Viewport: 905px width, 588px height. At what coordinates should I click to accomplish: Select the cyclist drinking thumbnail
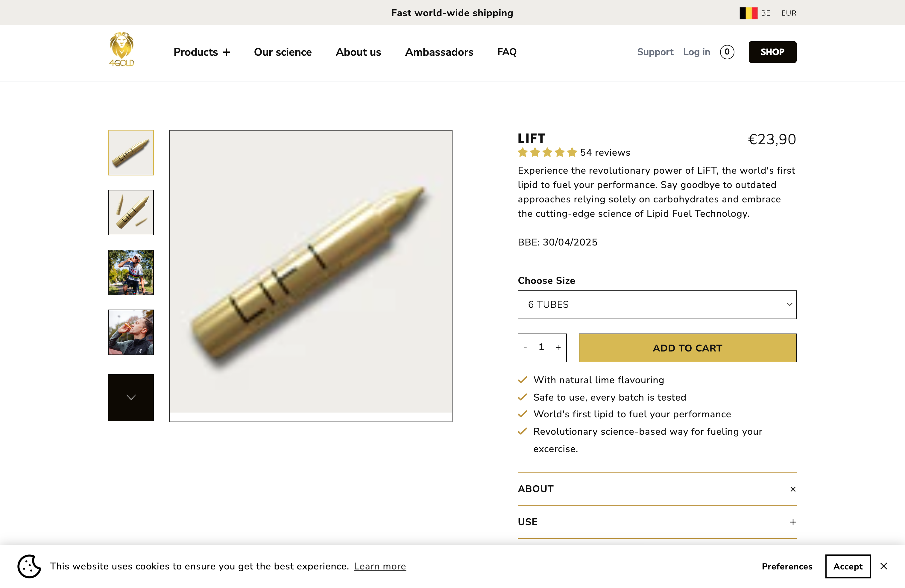coord(131,272)
